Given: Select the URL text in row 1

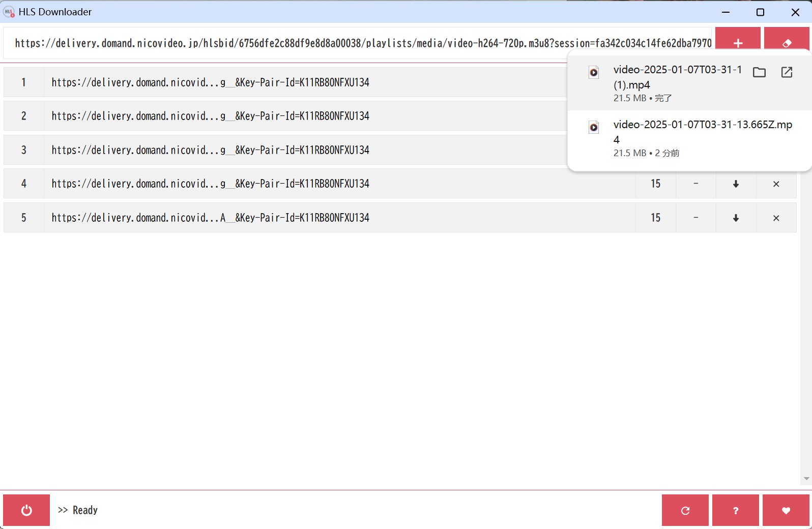Looking at the screenshot, I should click(211, 82).
